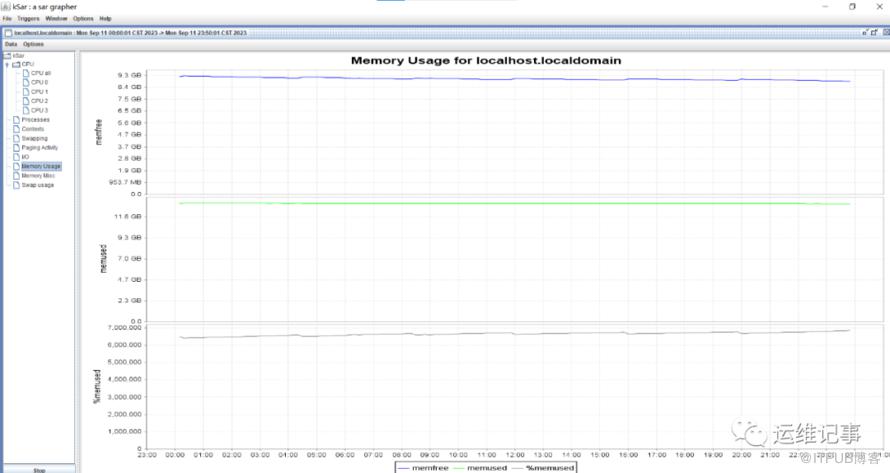Click the memfree legend entry

coord(418,467)
